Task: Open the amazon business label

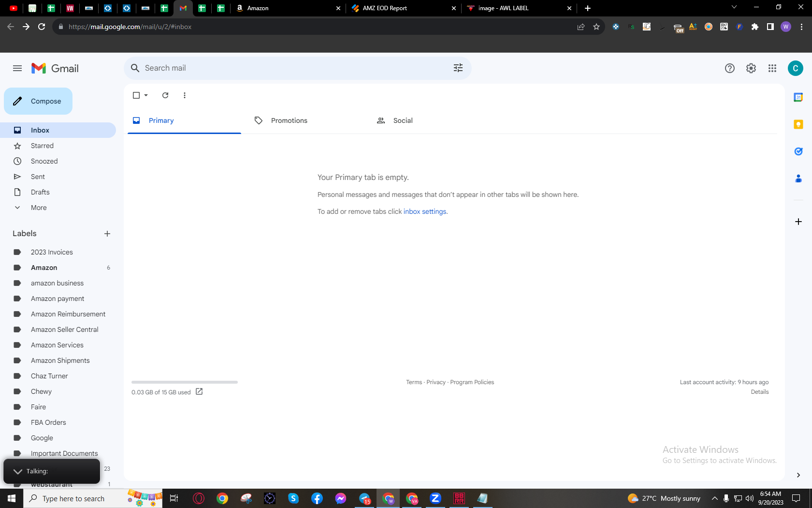Action: click(x=58, y=283)
